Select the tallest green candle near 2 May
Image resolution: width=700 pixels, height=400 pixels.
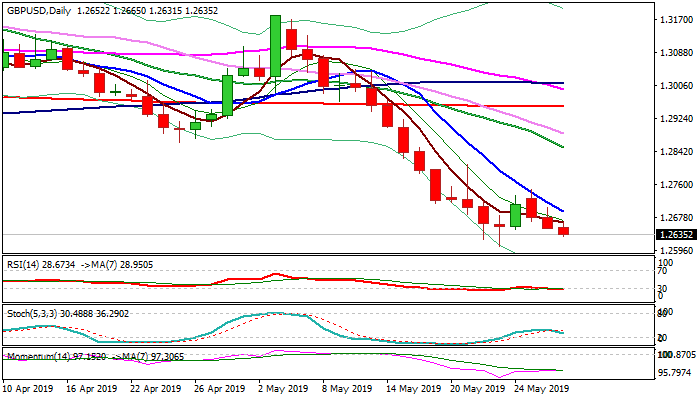point(274,45)
